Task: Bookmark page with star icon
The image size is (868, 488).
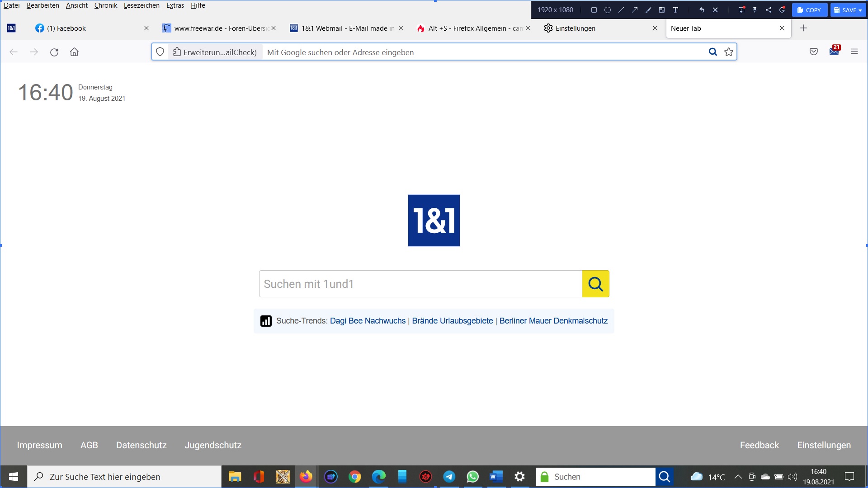Action: coord(729,52)
